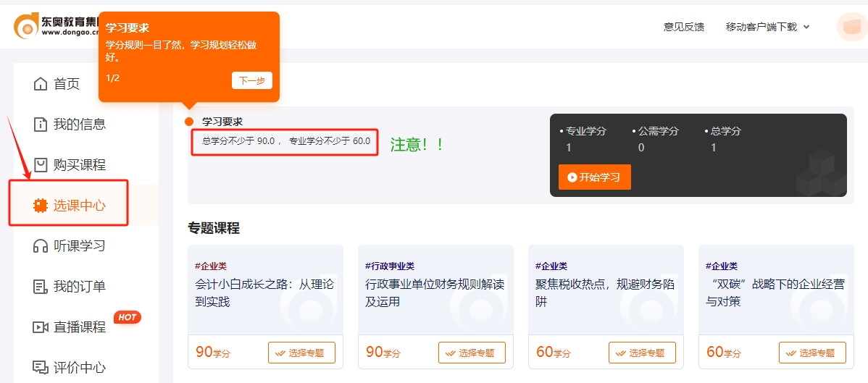Click the 评价中心 chat bubble icon
This screenshot has width=868, height=383.
(x=41, y=368)
